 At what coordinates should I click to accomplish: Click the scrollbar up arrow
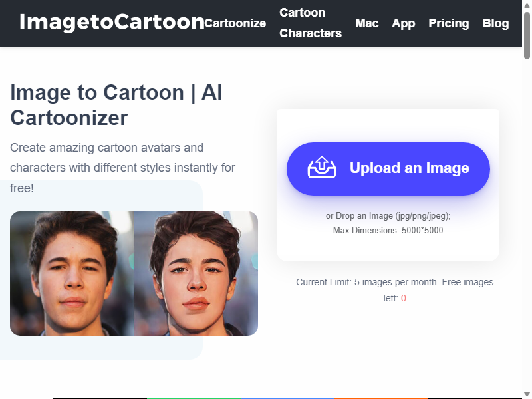[x=527, y=5]
